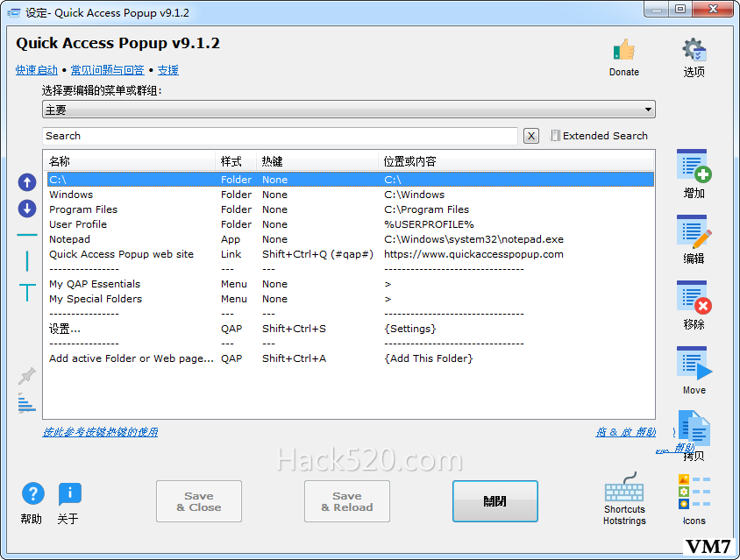
Task: Click into the Search field
Action: pos(280,137)
